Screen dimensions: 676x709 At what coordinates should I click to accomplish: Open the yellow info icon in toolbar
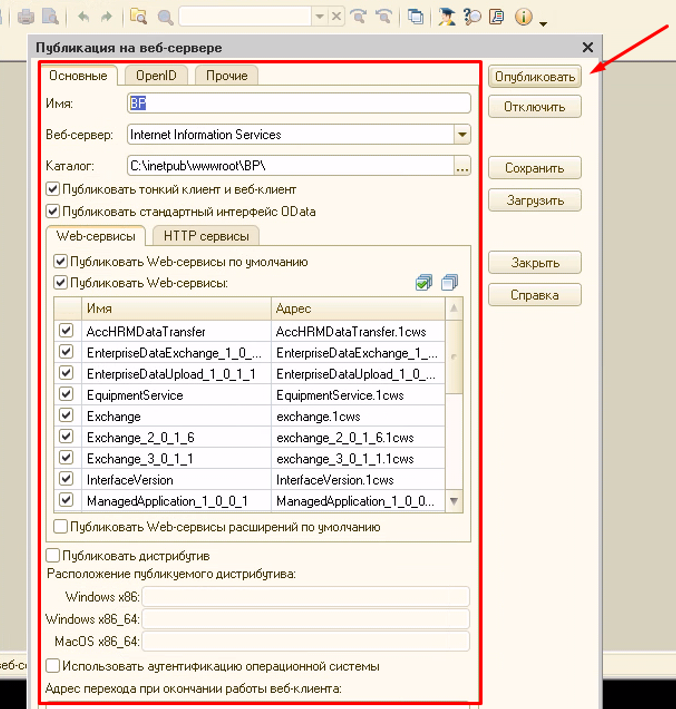[x=522, y=17]
